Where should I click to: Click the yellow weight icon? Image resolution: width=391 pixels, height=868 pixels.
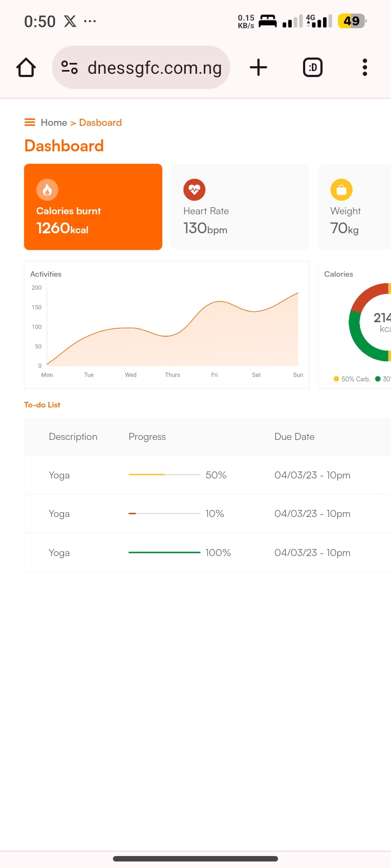342,190
